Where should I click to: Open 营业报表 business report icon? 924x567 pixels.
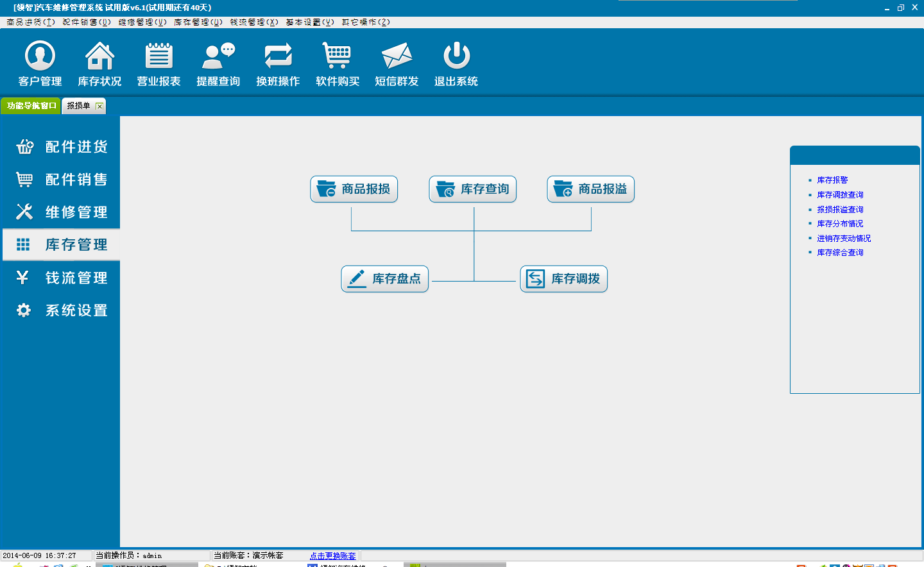pyautogui.click(x=158, y=56)
